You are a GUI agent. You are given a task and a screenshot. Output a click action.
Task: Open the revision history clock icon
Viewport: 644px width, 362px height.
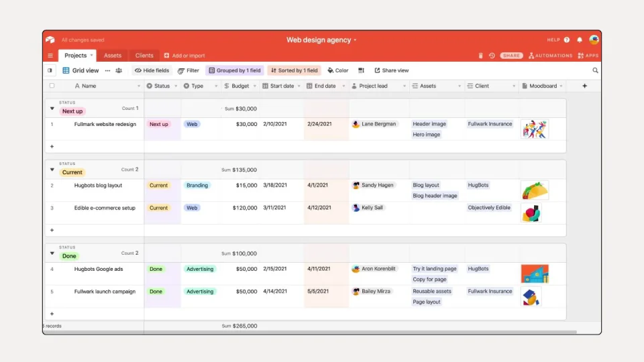pos(492,56)
